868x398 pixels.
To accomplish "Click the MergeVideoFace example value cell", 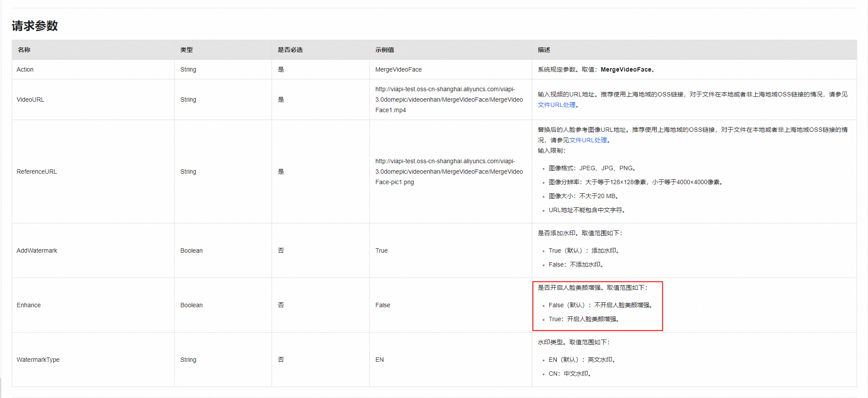I will 399,69.
